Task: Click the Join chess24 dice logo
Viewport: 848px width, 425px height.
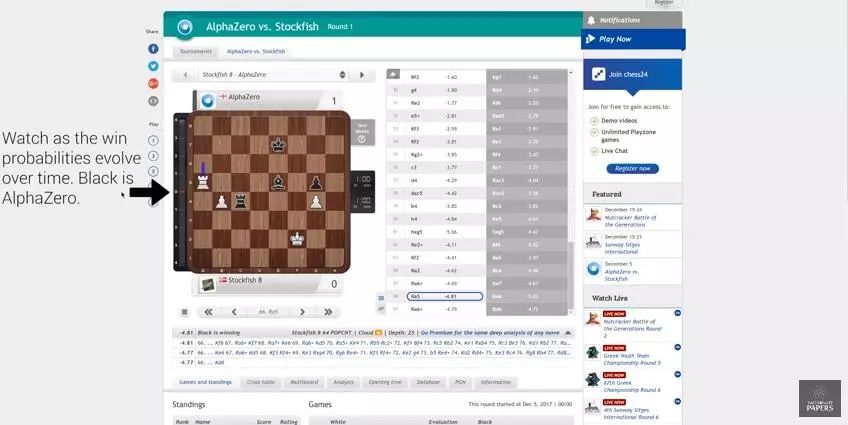Action: 598,74
